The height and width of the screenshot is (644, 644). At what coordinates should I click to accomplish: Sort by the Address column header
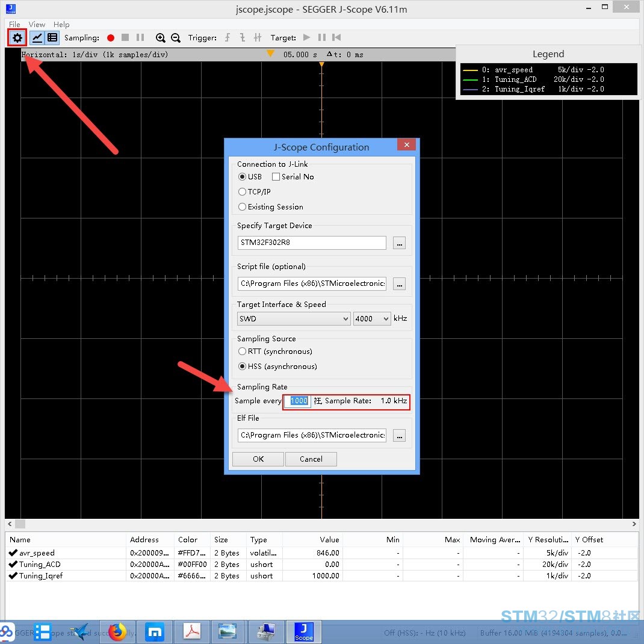(150, 540)
